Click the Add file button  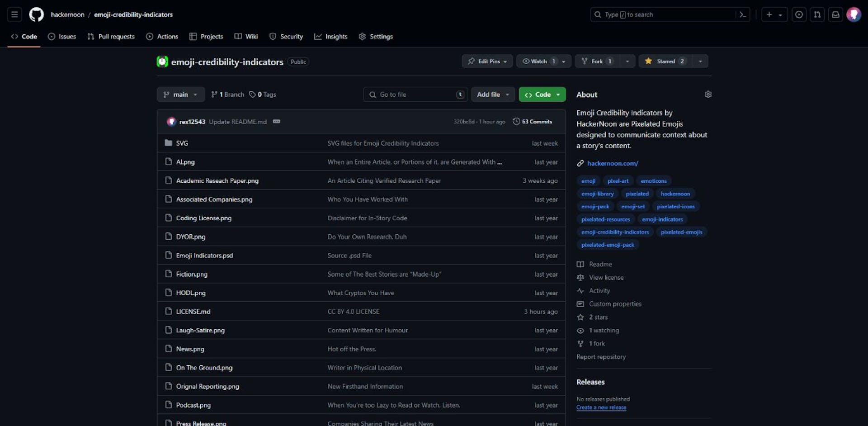pos(492,94)
